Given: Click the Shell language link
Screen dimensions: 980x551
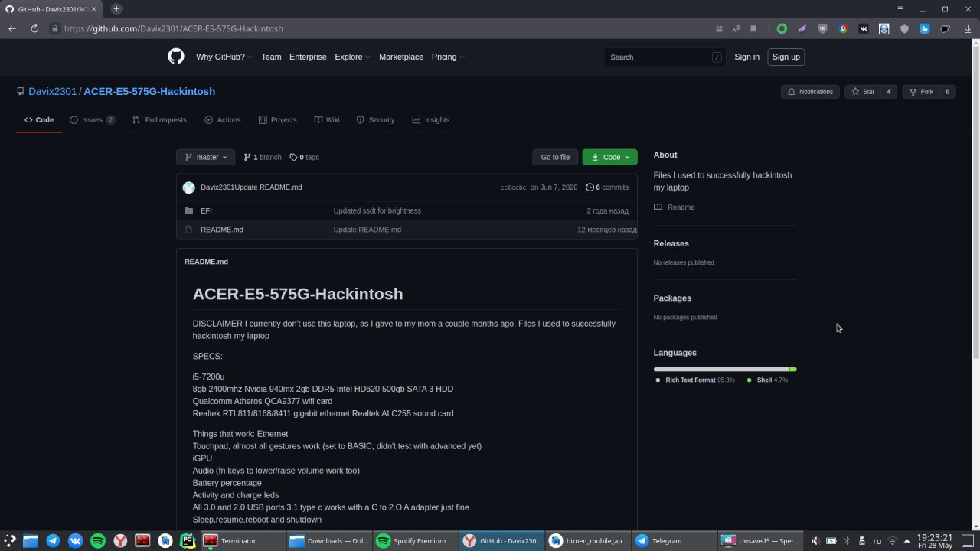Looking at the screenshot, I should 768,380.
